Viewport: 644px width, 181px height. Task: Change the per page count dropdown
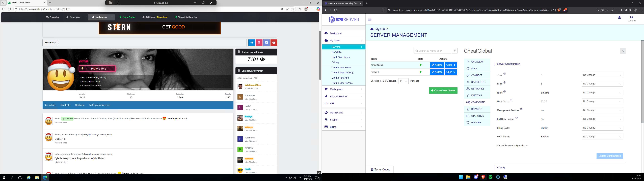[403, 81]
